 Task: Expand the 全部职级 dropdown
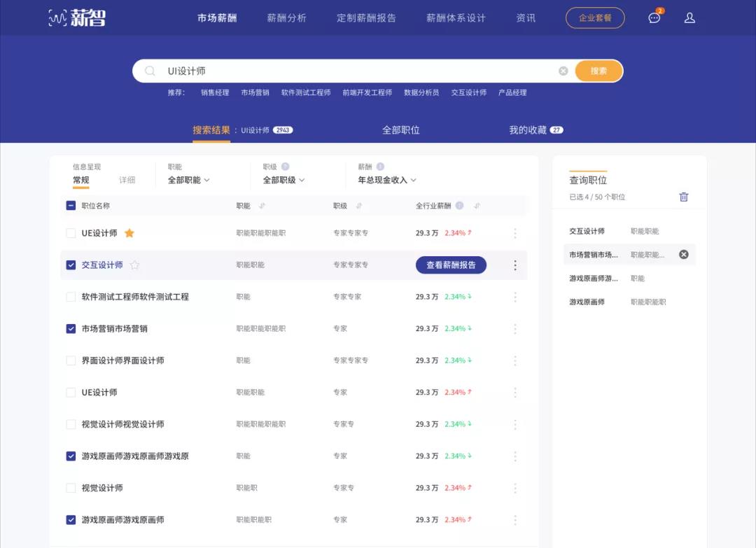point(283,180)
